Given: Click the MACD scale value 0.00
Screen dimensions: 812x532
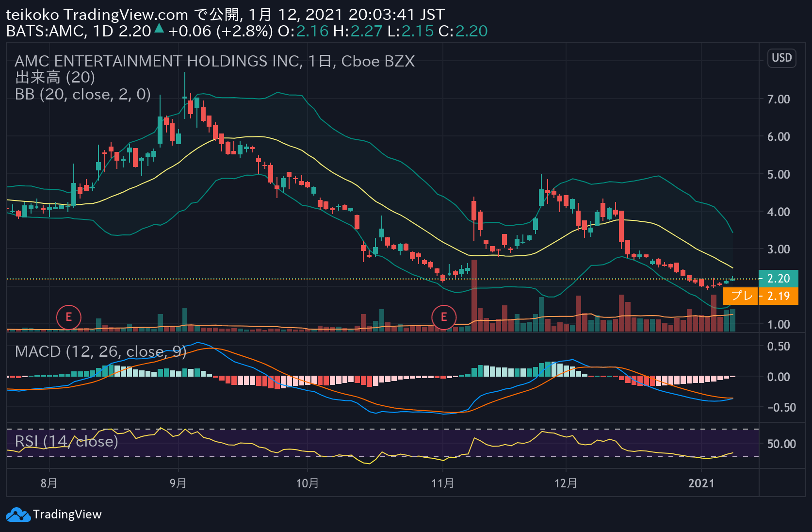Looking at the screenshot, I should [x=779, y=377].
